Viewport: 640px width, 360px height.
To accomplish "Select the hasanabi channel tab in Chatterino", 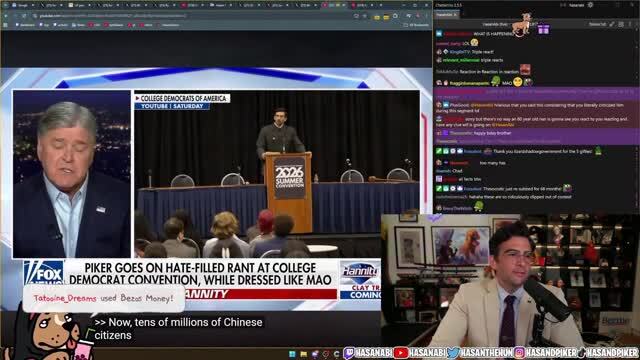I will 447,15.
